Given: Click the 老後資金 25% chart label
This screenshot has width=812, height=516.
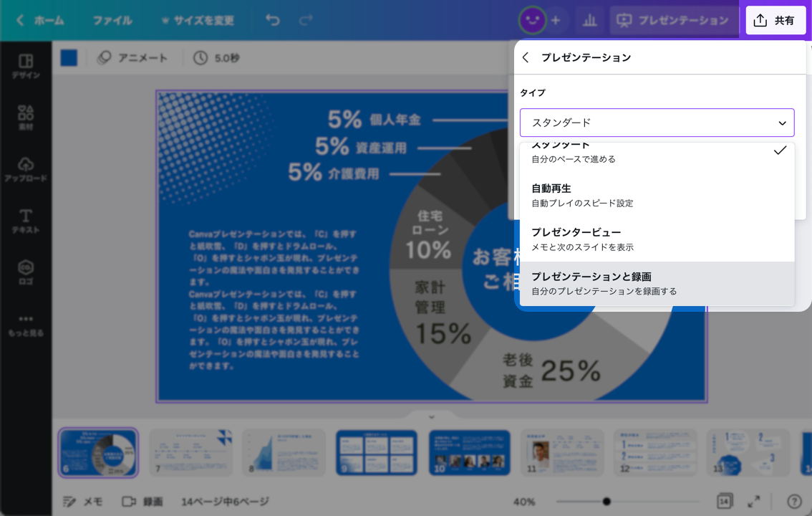Looking at the screenshot, I should point(551,371).
